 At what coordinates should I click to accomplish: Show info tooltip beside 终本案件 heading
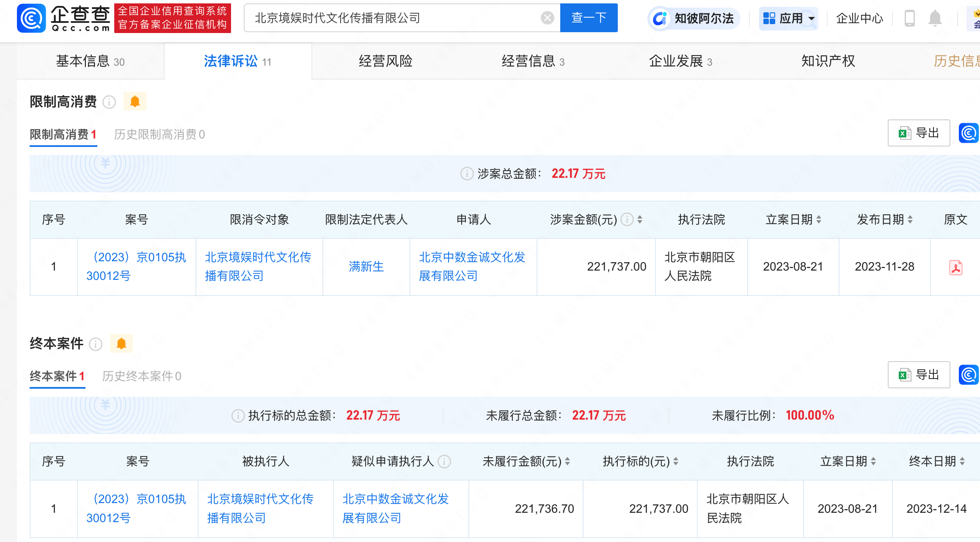pyautogui.click(x=96, y=344)
